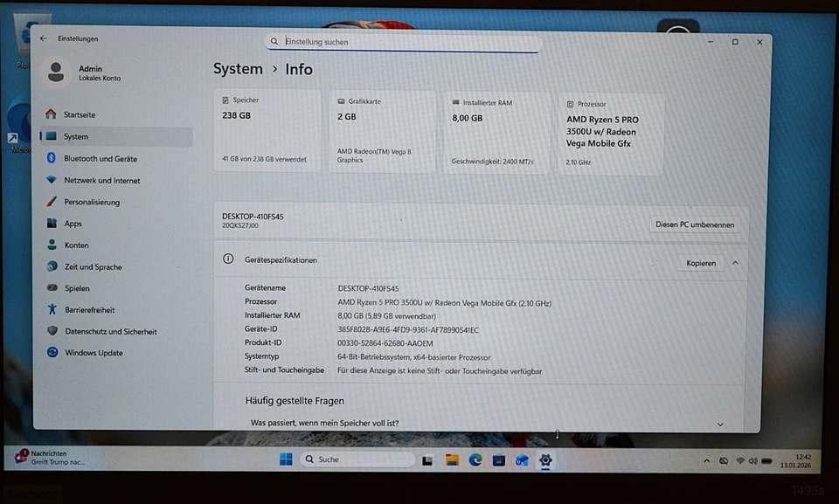Focus the Einstellung suchen search field
The width and height of the screenshot is (839, 504).
404,42
